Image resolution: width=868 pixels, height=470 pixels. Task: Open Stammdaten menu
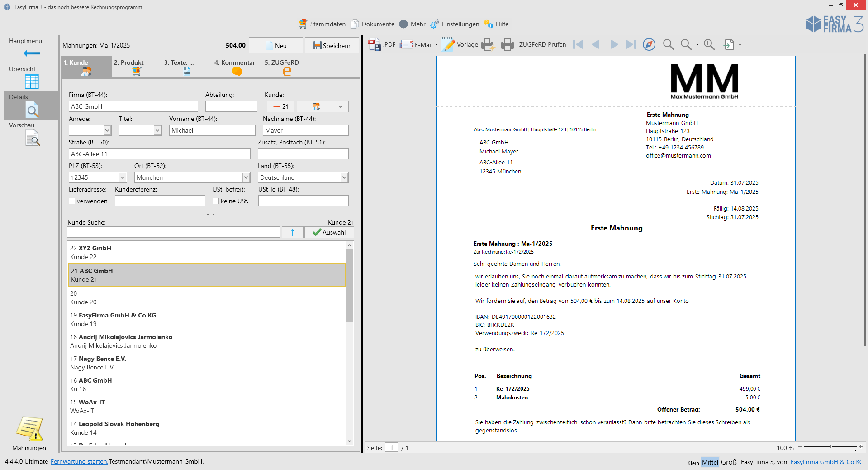pos(322,24)
